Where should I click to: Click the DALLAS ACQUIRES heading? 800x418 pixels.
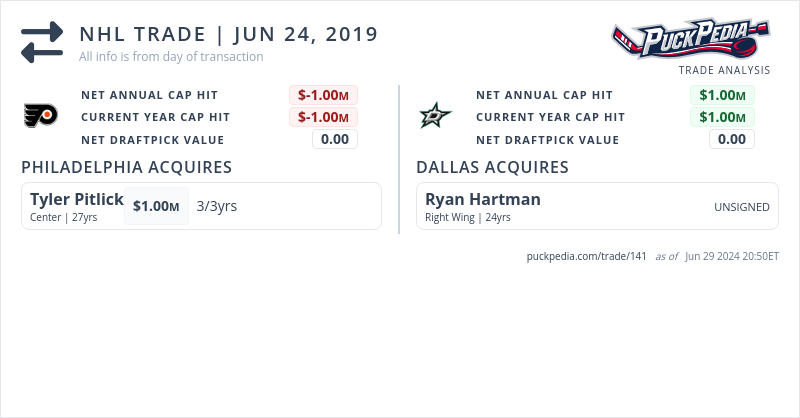coord(493,167)
